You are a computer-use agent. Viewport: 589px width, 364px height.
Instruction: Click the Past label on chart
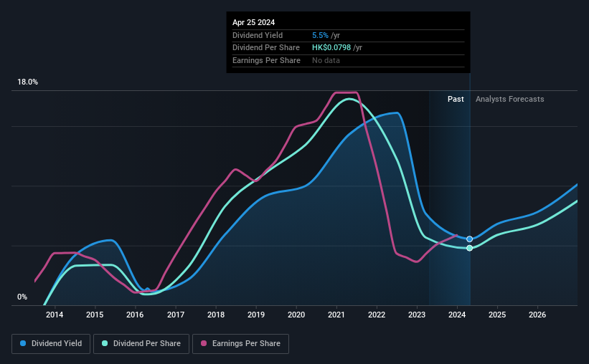pyautogui.click(x=456, y=99)
